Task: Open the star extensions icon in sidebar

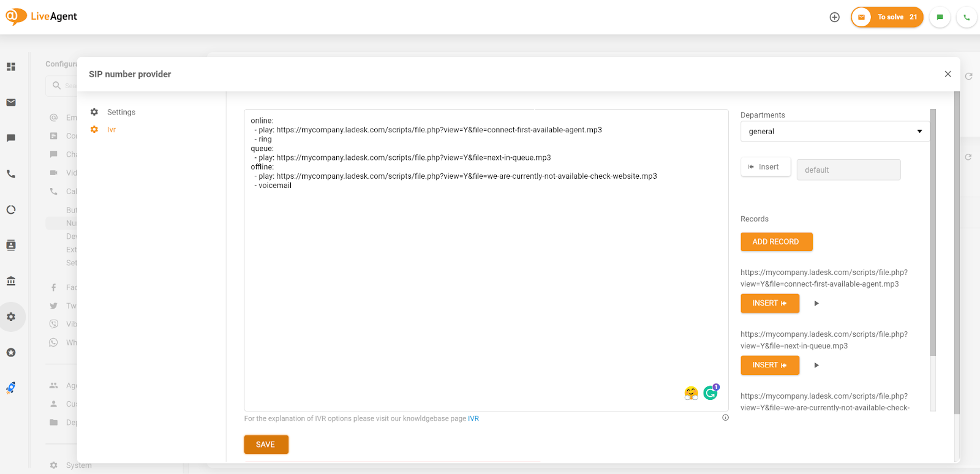Action: (x=11, y=353)
